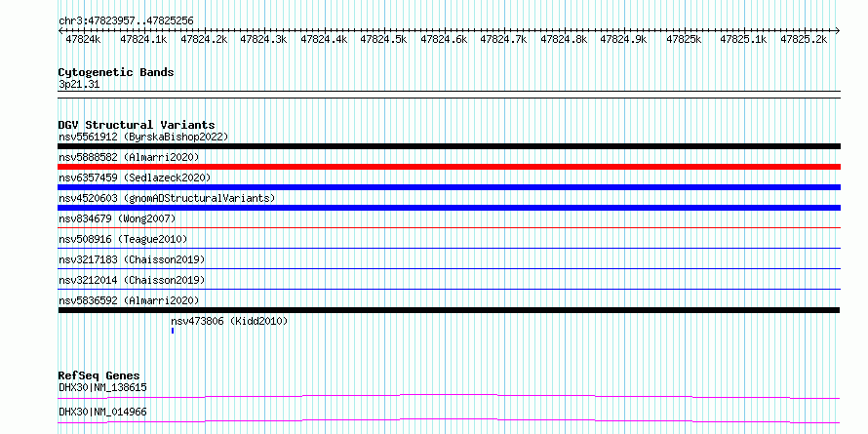Click the blue bar for nsv4520603
Screen dimensions: 868x434
tap(449, 208)
